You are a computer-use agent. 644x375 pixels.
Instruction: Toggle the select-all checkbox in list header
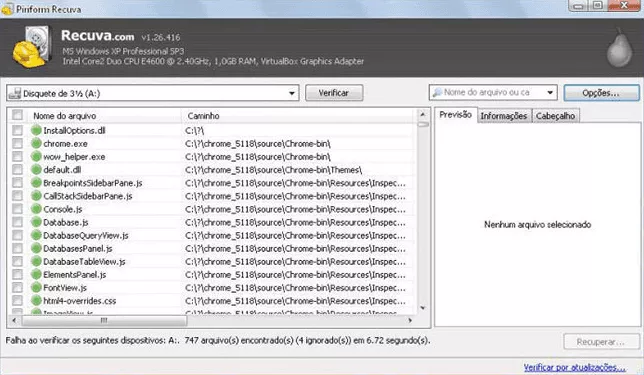point(17,115)
